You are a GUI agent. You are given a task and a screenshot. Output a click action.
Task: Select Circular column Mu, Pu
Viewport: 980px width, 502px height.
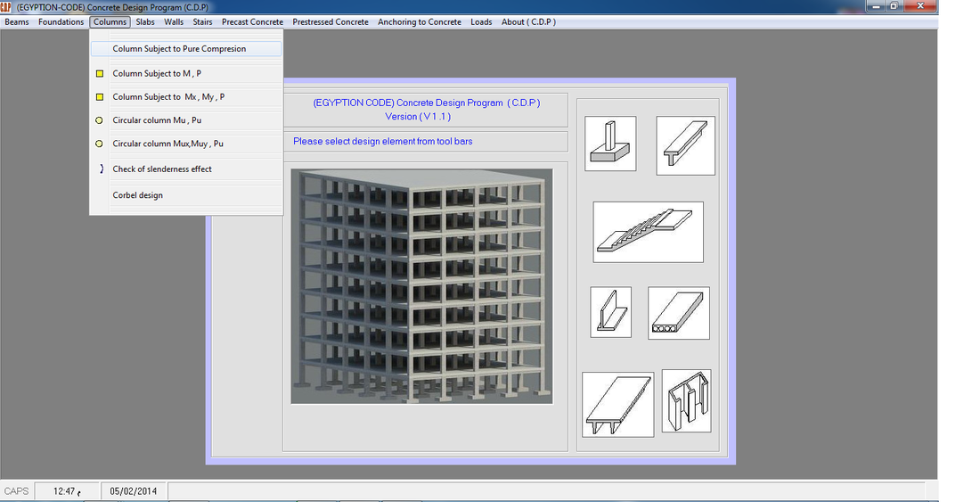pyautogui.click(x=186, y=120)
